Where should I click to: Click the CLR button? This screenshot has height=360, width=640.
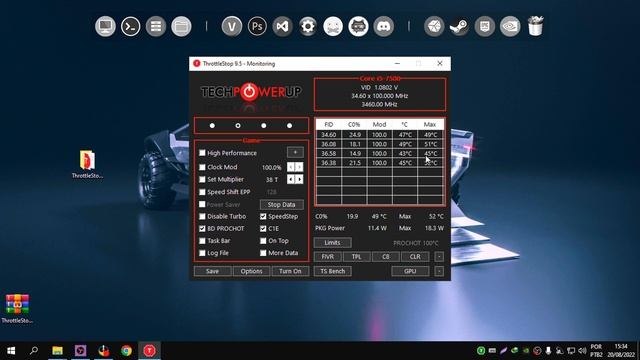[415, 257]
